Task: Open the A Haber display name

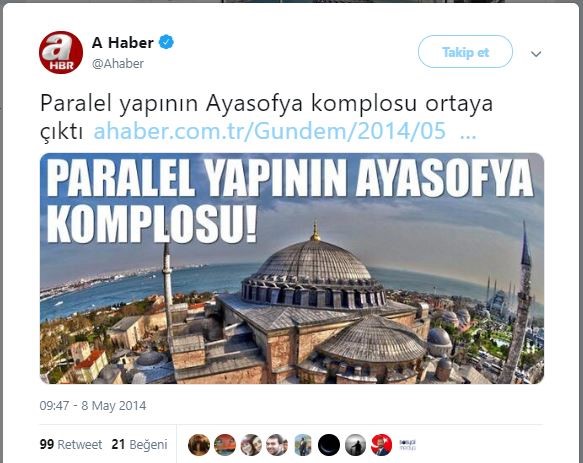Action: tap(123, 43)
